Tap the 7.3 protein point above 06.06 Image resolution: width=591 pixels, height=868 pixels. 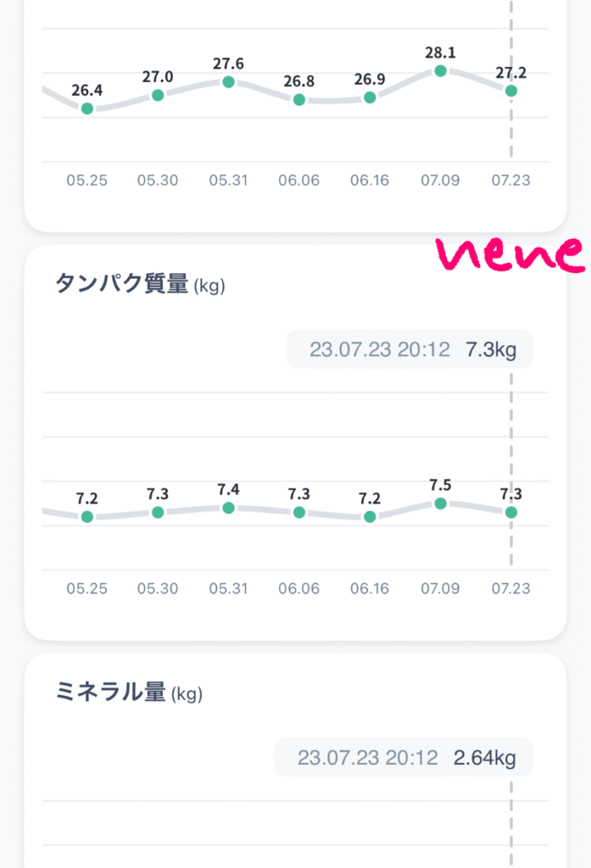coord(298,512)
